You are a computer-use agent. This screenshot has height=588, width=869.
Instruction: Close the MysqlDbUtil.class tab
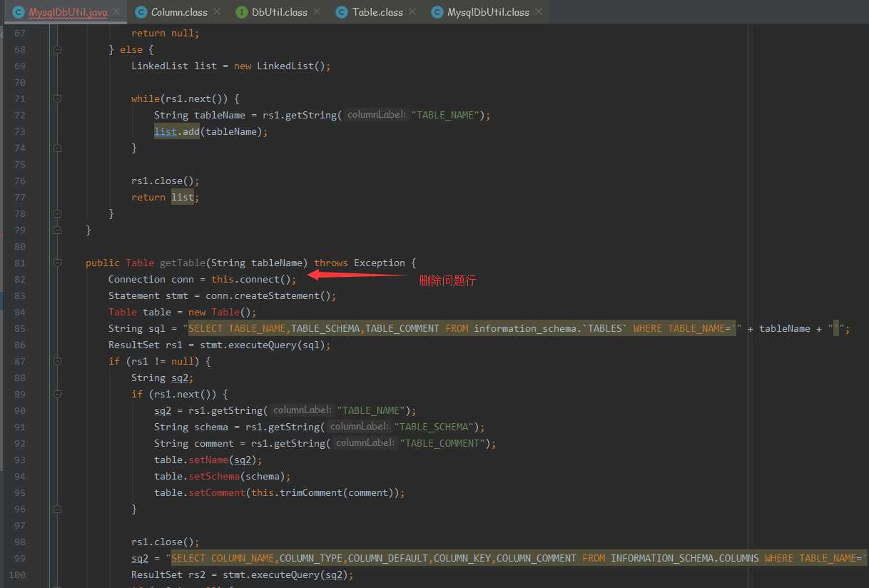(x=539, y=11)
